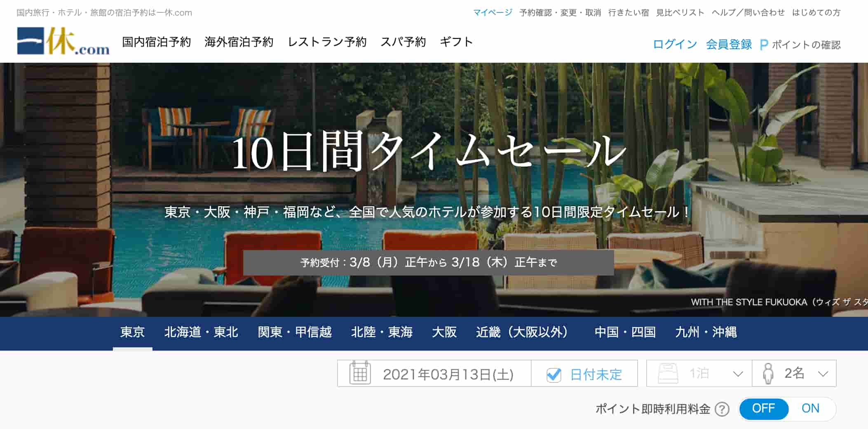Click the bed icon for nights
The width and height of the screenshot is (868, 429).
click(x=668, y=373)
